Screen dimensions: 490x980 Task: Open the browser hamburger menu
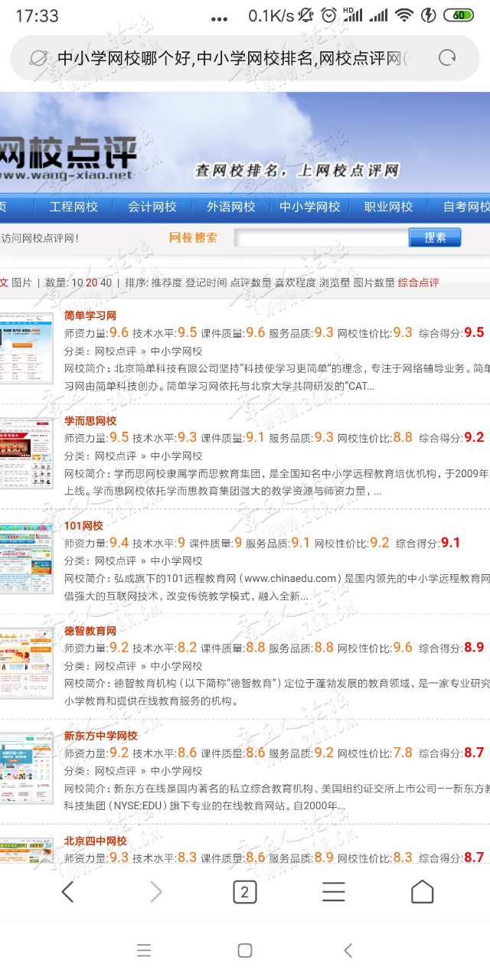pos(333,891)
